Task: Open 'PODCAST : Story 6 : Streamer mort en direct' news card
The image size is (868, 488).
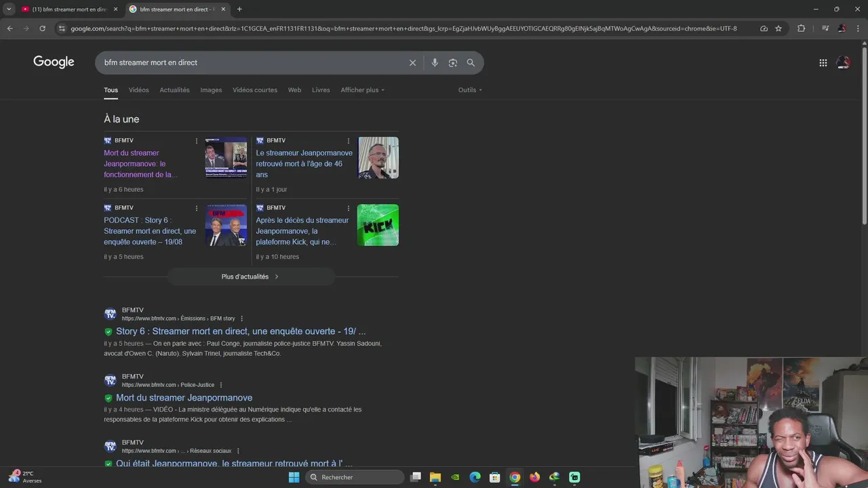Action: coord(150,231)
